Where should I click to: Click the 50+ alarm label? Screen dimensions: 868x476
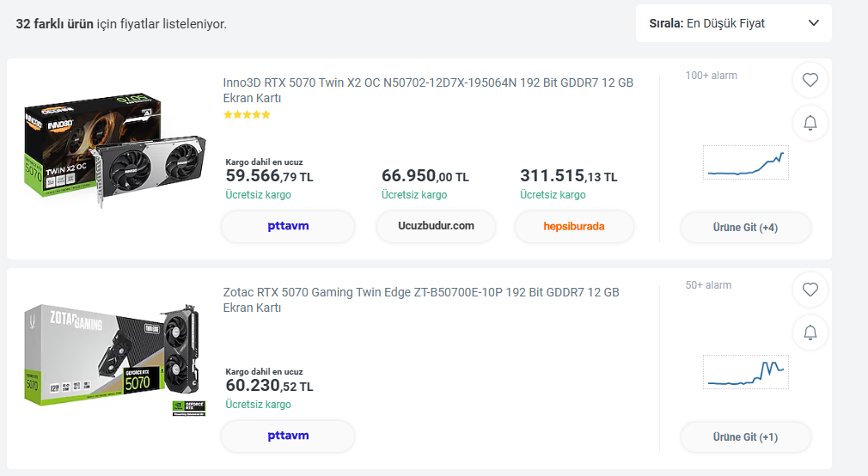tap(708, 285)
